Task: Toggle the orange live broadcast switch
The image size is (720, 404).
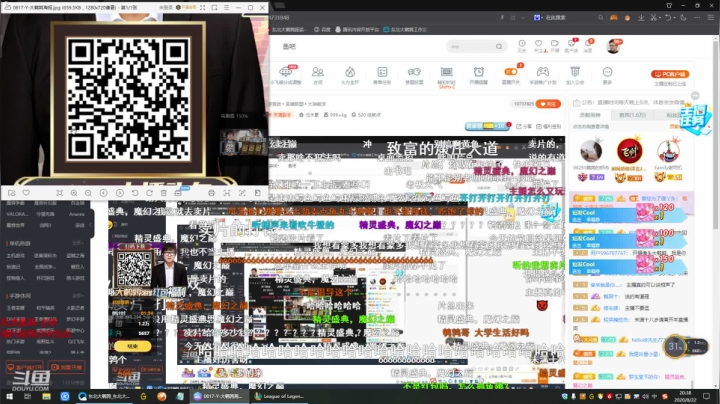Action: [511, 72]
